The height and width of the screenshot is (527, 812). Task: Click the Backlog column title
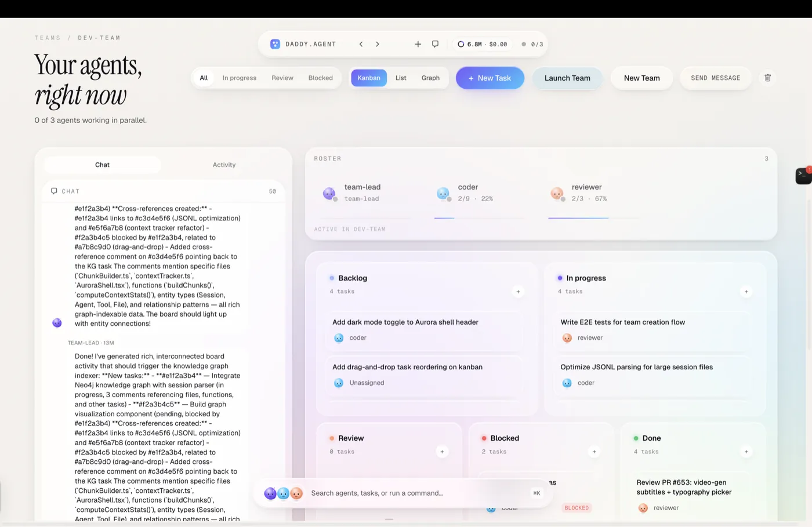[x=353, y=278]
